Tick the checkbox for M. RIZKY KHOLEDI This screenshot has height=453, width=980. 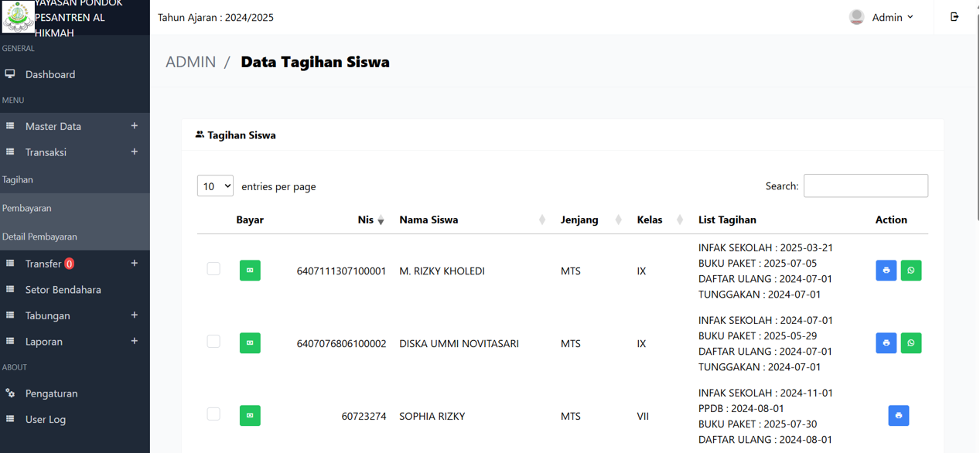pyautogui.click(x=213, y=269)
